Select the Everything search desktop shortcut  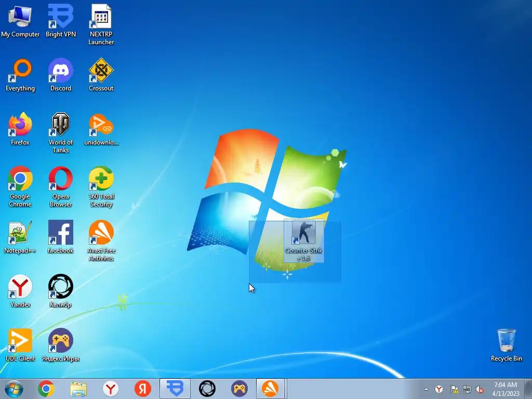(x=20, y=75)
